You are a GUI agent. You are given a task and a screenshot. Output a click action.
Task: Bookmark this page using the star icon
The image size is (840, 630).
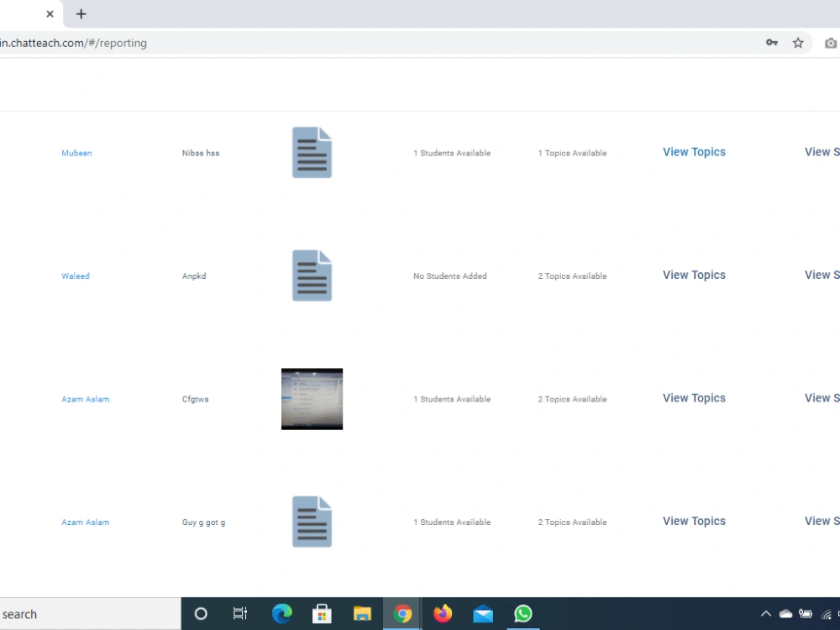click(797, 42)
